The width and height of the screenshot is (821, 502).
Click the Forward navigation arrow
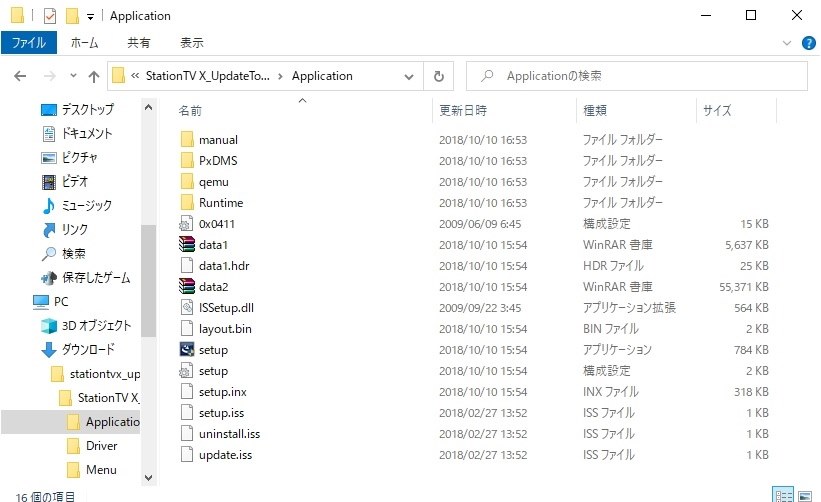coord(50,76)
